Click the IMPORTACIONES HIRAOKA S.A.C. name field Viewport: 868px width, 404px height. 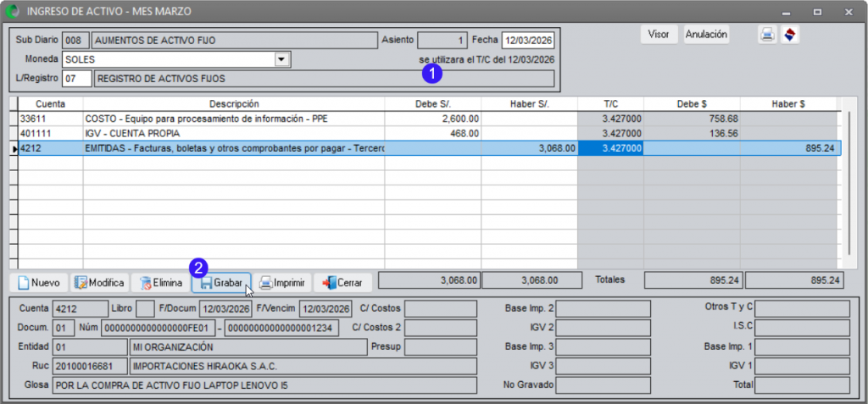303,367
